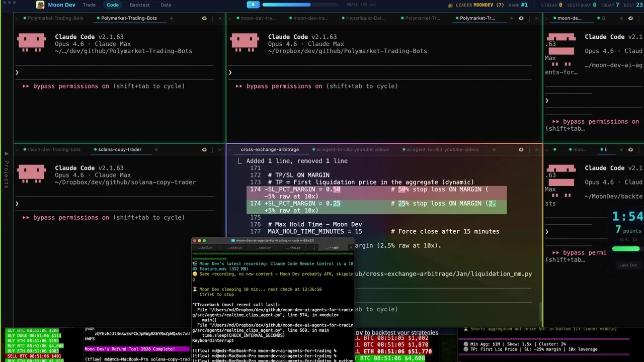
Task: Add new tab in top-left pane
Action: pos(171,18)
